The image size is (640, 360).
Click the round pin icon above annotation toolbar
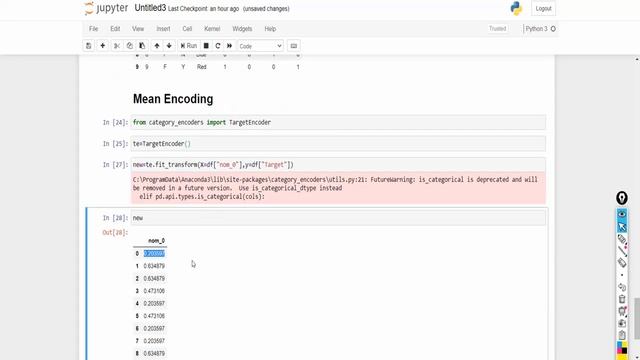pyautogui.click(x=622, y=198)
